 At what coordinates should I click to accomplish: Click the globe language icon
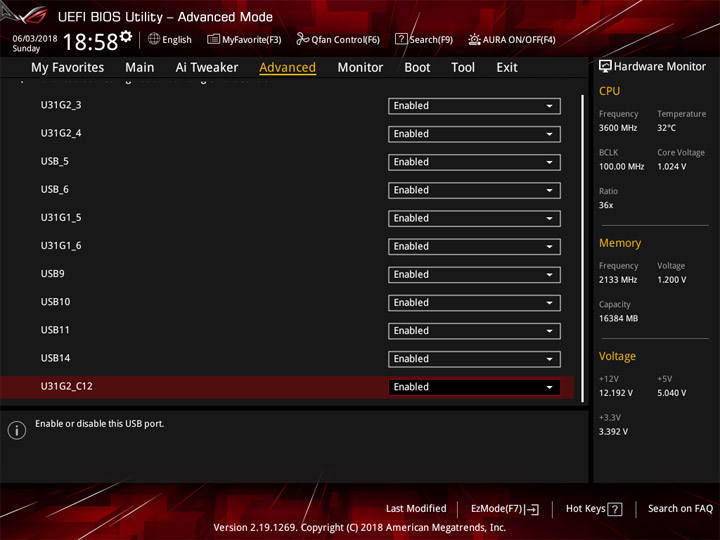click(x=154, y=39)
